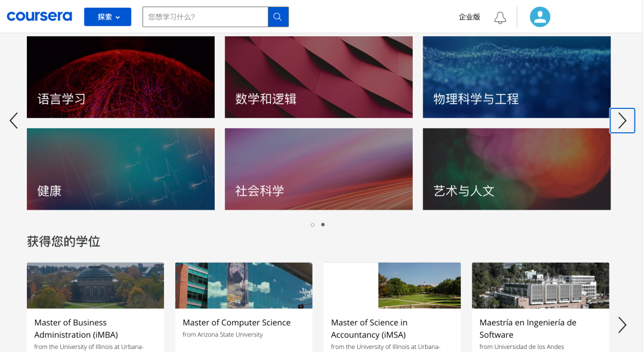This screenshot has height=352, width=644.
Task: Open Master of Business Administration (iMBA) link
Action: [x=76, y=329]
